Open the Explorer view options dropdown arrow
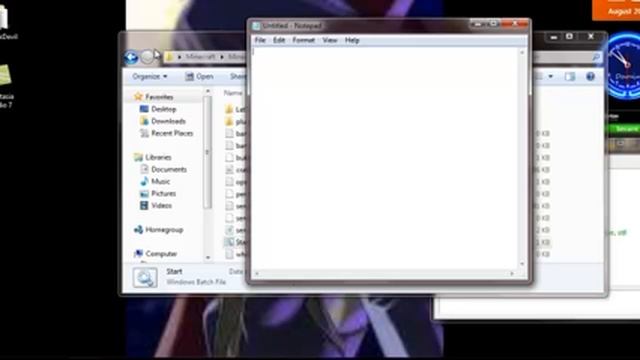Screen dimensions: 640x360 click(551, 76)
